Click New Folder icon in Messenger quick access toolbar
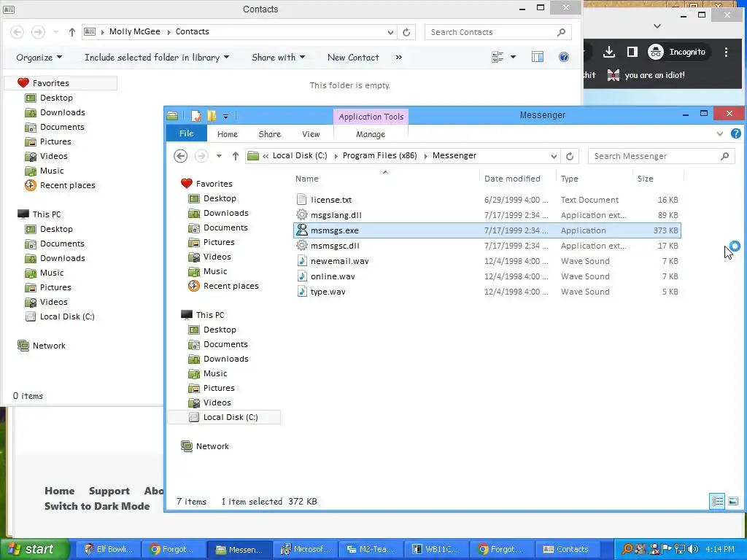 pos(212,116)
